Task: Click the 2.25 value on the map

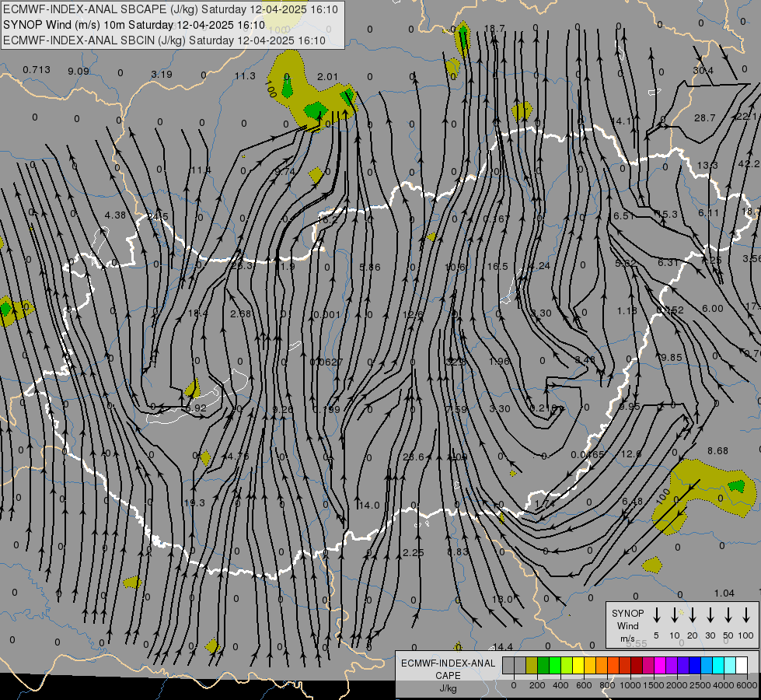Action: pos(413,553)
